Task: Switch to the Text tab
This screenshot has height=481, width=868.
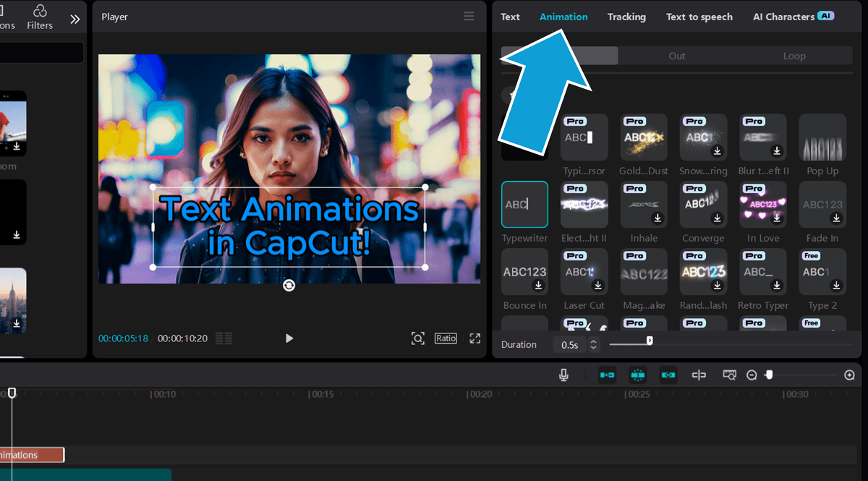Action: pos(510,17)
